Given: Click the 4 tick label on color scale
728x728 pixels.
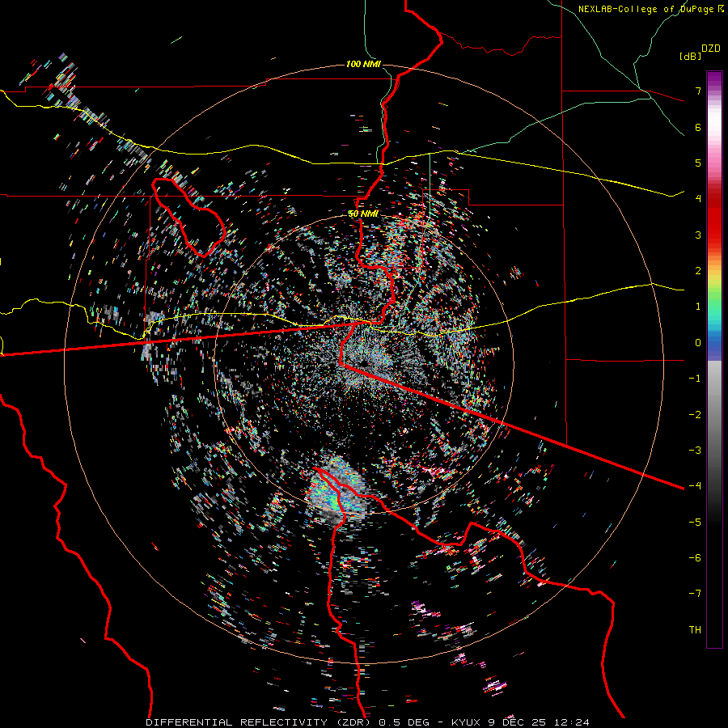Looking at the screenshot, I should click(x=698, y=199).
